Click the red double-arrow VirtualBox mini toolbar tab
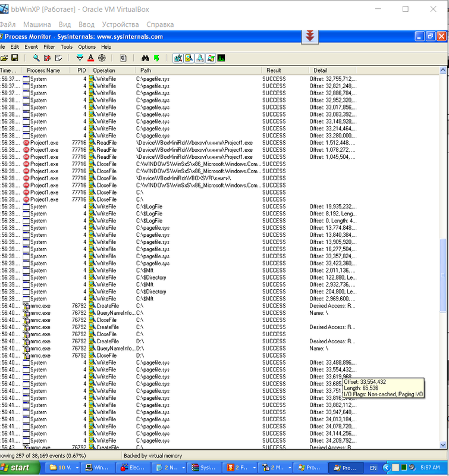The image size is (449, 476). point(310,36)
